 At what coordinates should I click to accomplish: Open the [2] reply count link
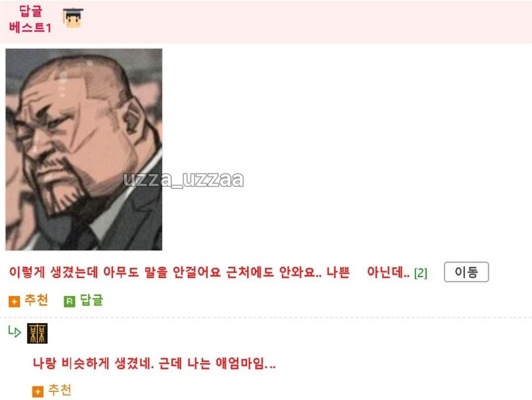420,273
